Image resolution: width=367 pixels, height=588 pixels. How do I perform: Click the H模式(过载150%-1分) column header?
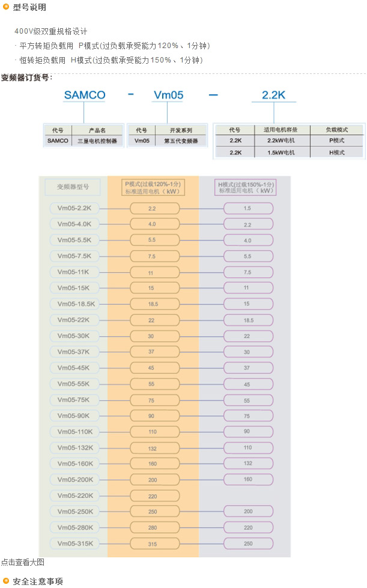click(246, 187)
